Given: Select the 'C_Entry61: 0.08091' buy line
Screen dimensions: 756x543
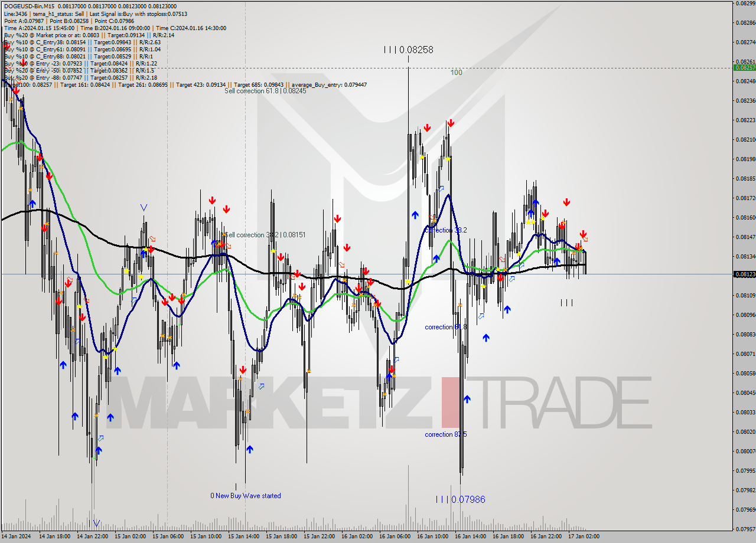Looking at the screenshot, I should (x=82, y=49).
